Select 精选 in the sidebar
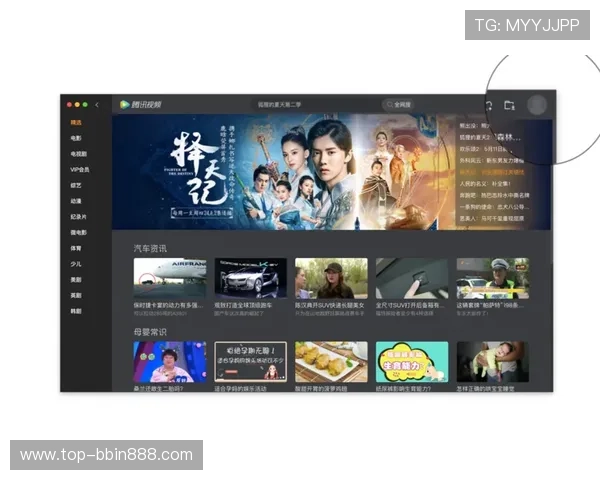Viewport: 600px width, 480px height. coord(76,122)
